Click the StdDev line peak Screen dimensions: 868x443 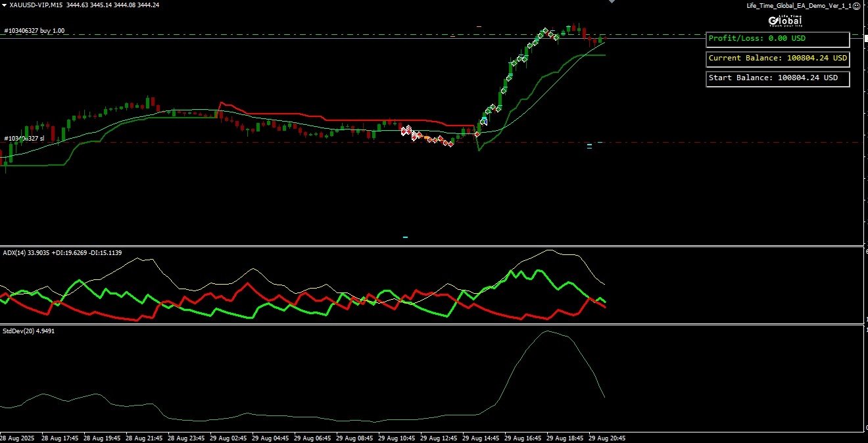click(x=546, y=331)
